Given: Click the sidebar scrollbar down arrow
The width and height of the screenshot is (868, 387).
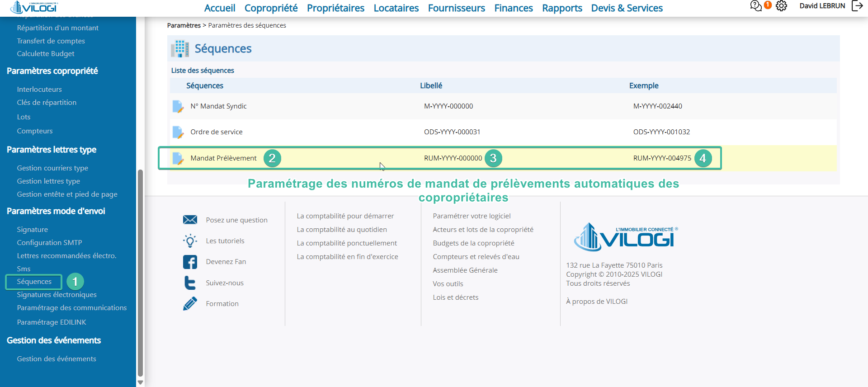Looking at the screenshot, I should pyautogui.click(x=140, y=382).
